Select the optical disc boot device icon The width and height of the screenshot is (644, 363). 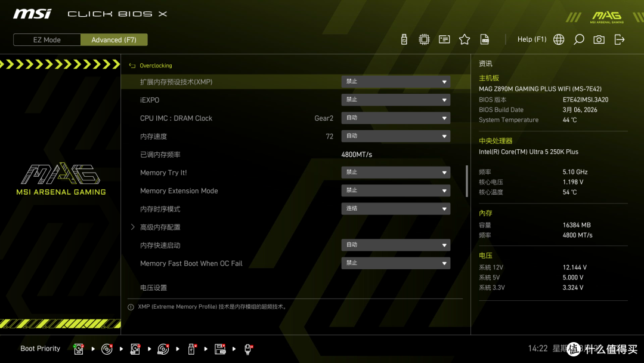(107, 349)
